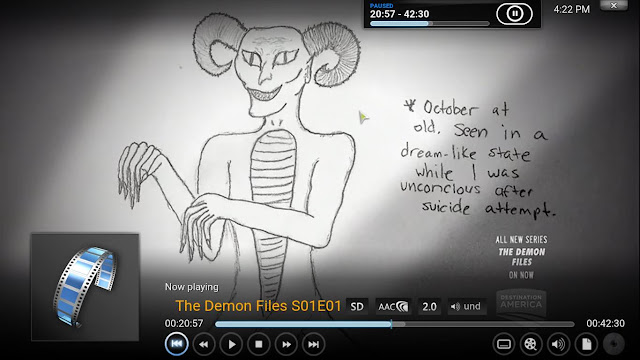Click the 2.0 audio channels badge
640x360 pixels.
coord(429,307)
